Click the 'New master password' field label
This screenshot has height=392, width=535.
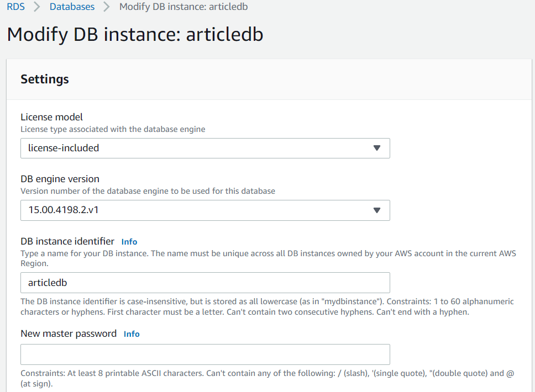click(69, 333)
